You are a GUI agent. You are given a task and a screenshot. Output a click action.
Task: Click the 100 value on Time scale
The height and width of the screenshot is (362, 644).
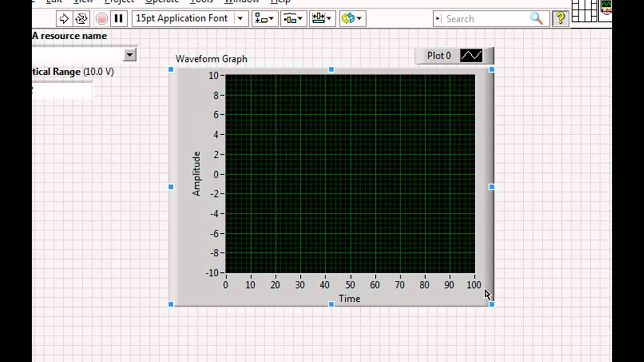click(x=473, y=285)
